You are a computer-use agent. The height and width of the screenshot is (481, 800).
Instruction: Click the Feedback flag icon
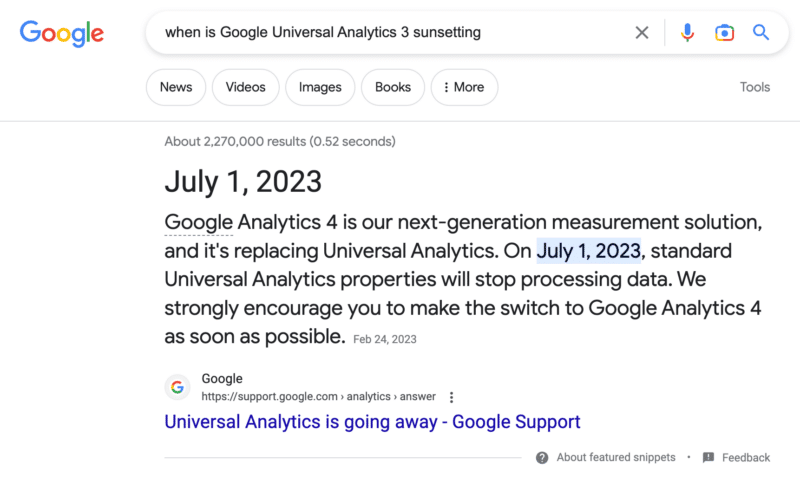click(708, 458)
